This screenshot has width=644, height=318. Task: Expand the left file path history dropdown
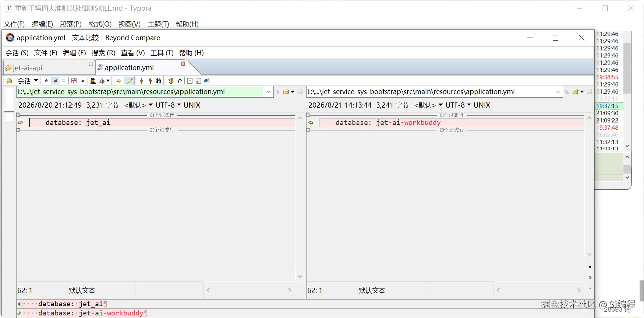pyautogui.click(x=269, y=92)
